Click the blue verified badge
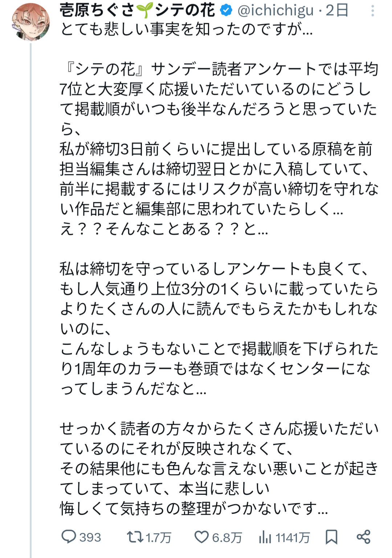Screen dimensions: 392x558 click(x=226, y=10)
